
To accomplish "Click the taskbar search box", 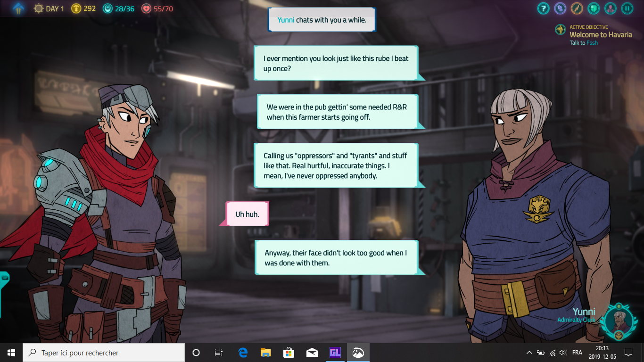I will [x=104, y=353].
